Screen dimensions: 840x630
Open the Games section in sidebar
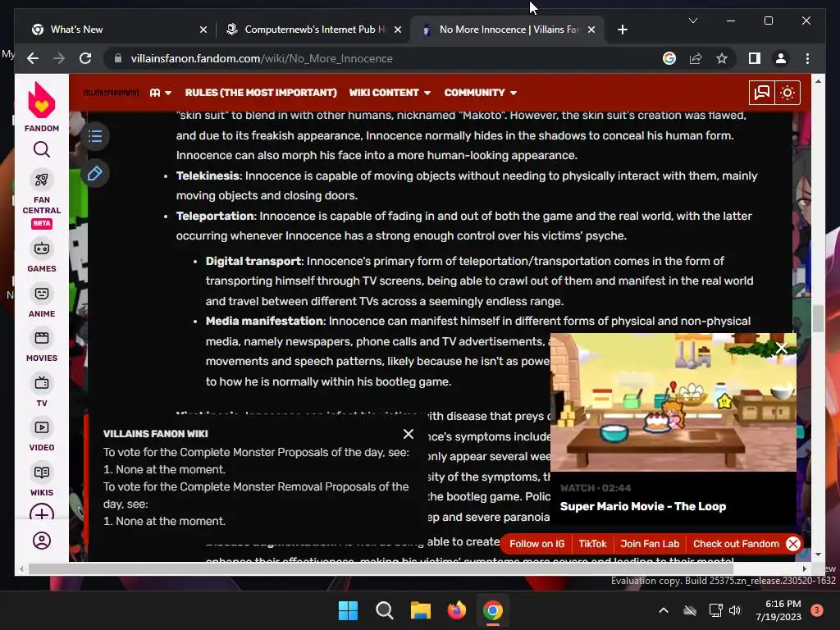(41, 257)
